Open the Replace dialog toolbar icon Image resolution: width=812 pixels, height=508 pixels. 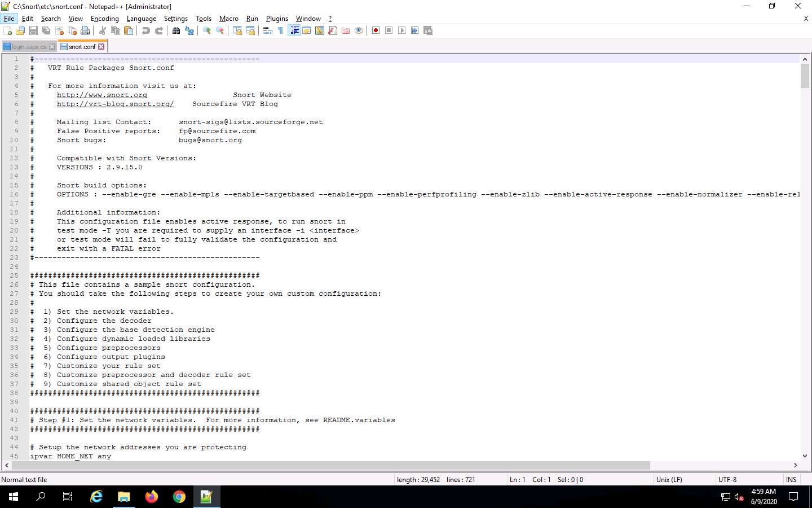tap(189, 30)
